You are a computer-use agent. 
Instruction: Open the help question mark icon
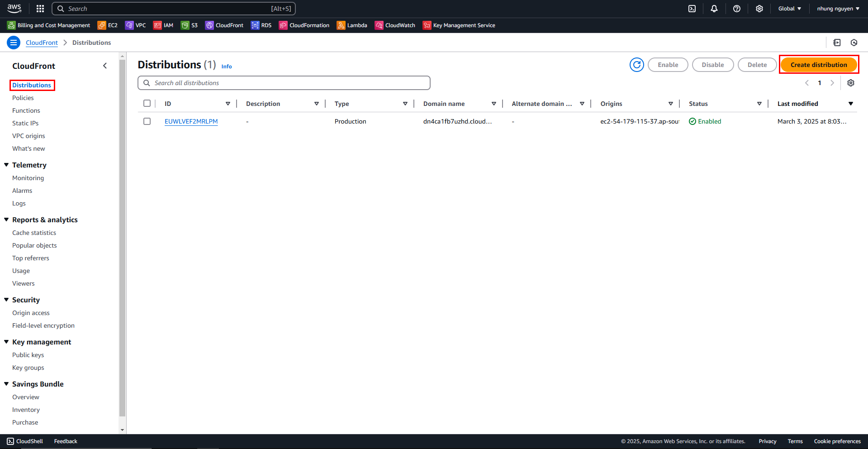pyautogui.click(x=737, y=9)
